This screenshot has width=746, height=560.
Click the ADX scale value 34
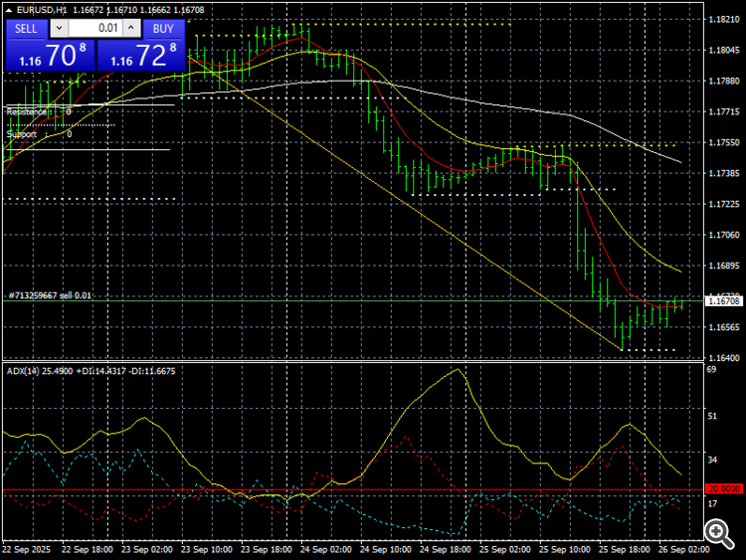(712, 461)
